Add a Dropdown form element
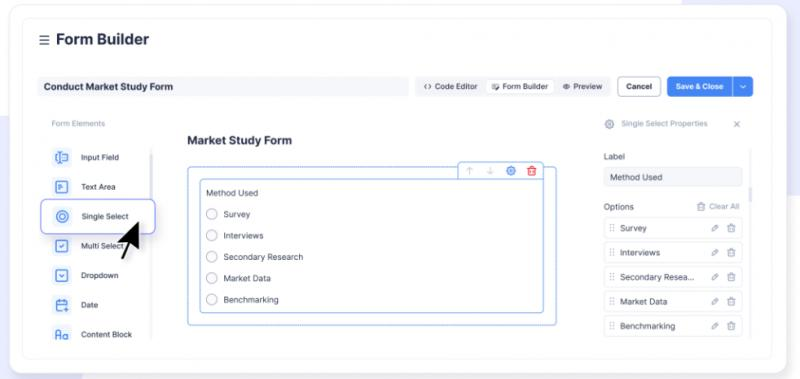 pos(91,275)
